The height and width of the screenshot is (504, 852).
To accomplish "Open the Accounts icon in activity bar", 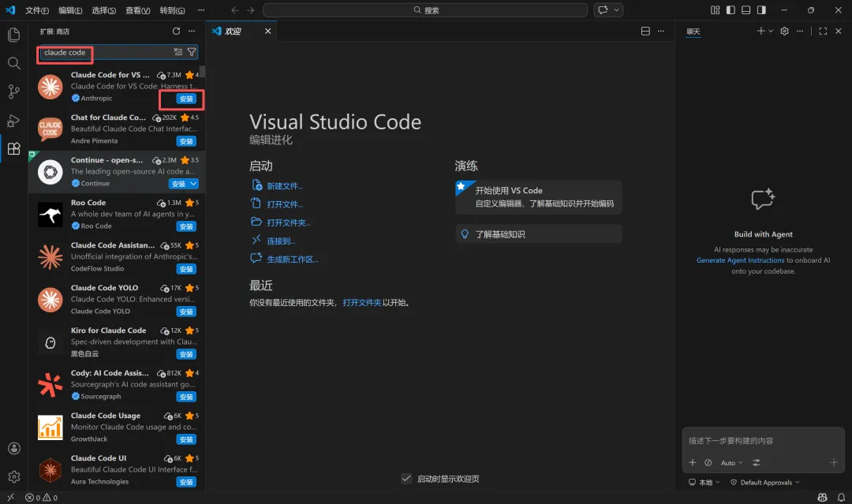I will 14,448.
